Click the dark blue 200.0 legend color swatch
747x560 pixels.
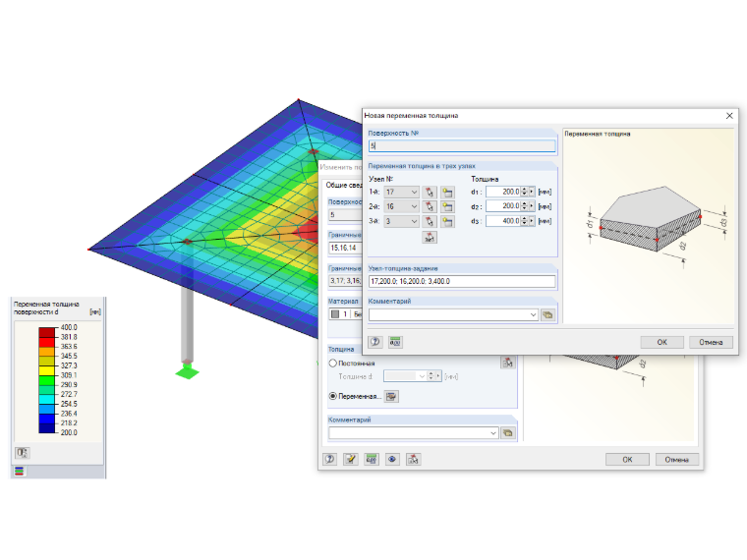(x=47, y=428)
